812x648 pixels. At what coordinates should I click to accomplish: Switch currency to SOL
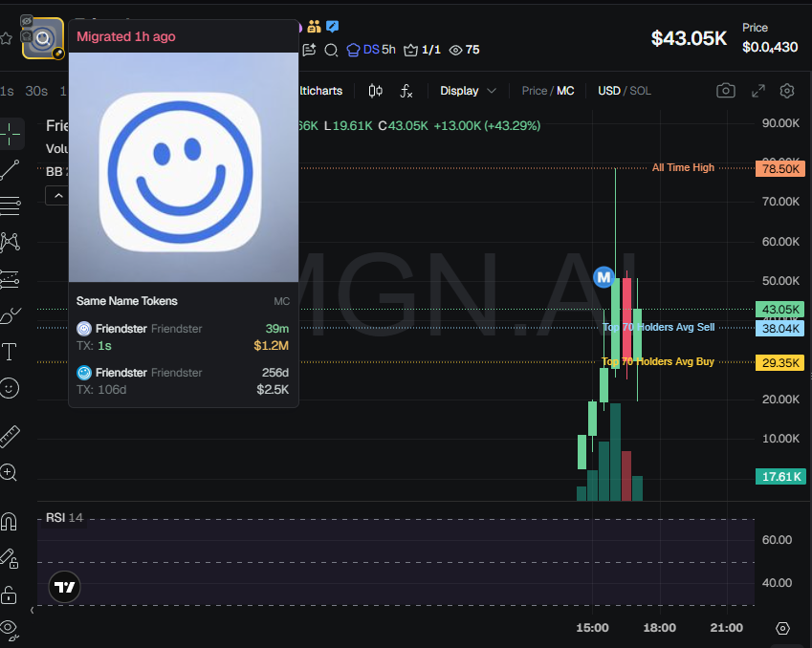click(640, 91)
